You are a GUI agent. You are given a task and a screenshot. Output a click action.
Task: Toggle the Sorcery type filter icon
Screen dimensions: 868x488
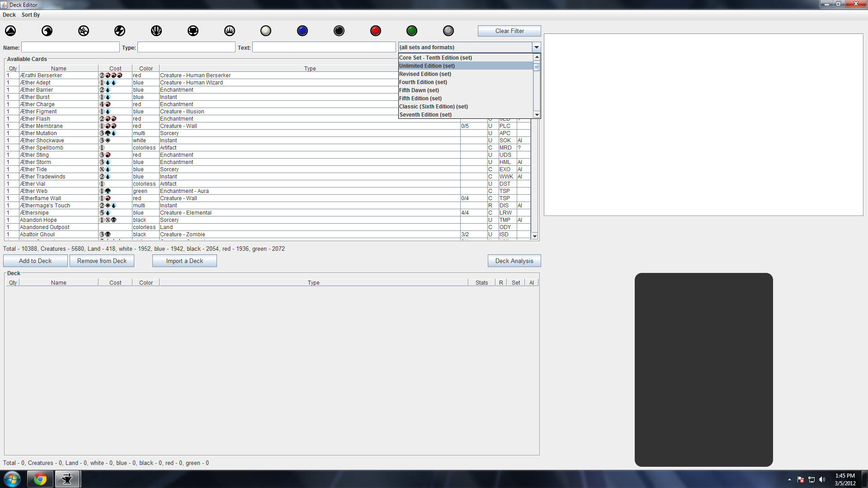click(x=84, y=31)
